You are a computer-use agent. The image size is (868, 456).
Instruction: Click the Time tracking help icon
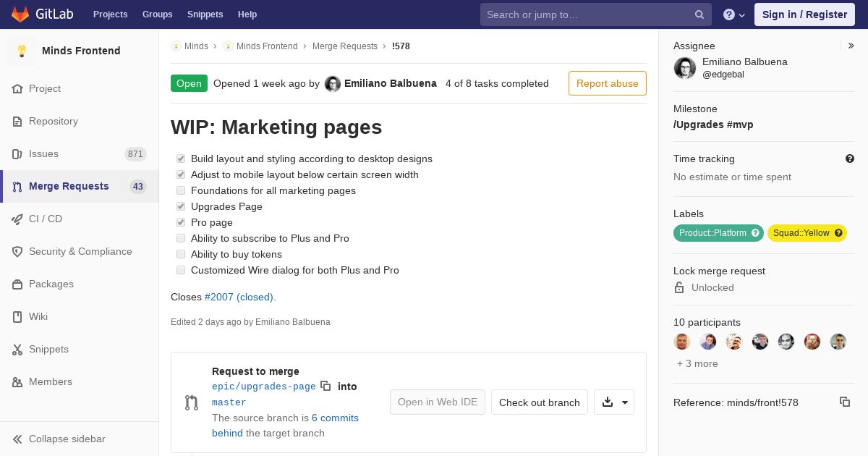pos(849,159)
